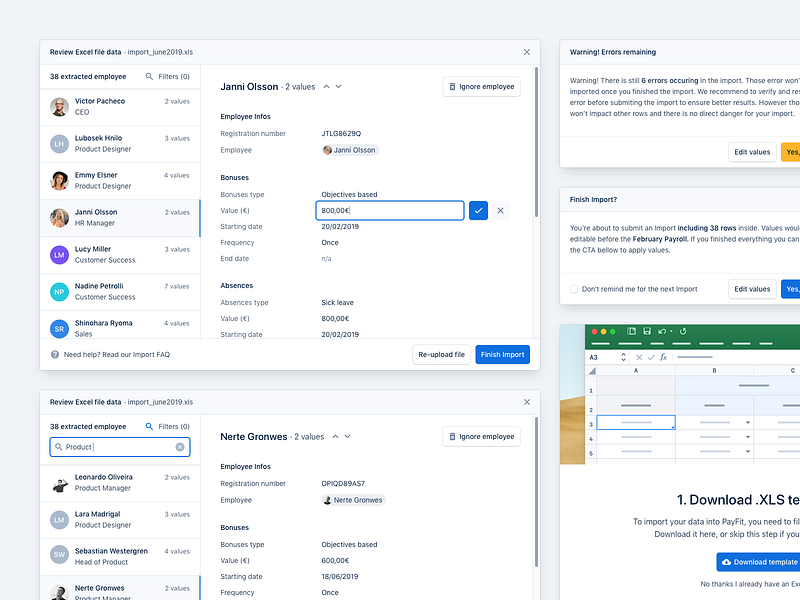This screenshot has height=600, width=800.
Task: Select Excel row 3 header
Action: point(591,423)
